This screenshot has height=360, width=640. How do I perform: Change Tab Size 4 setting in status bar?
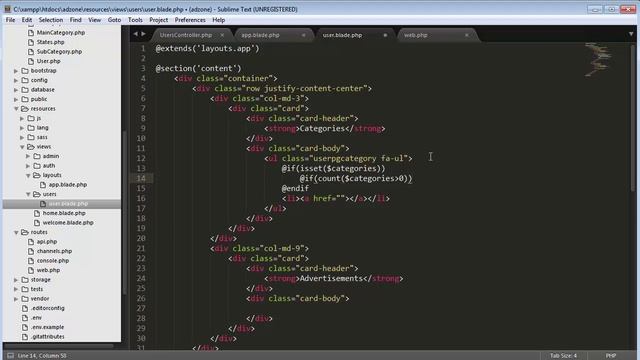coord(563,356)
